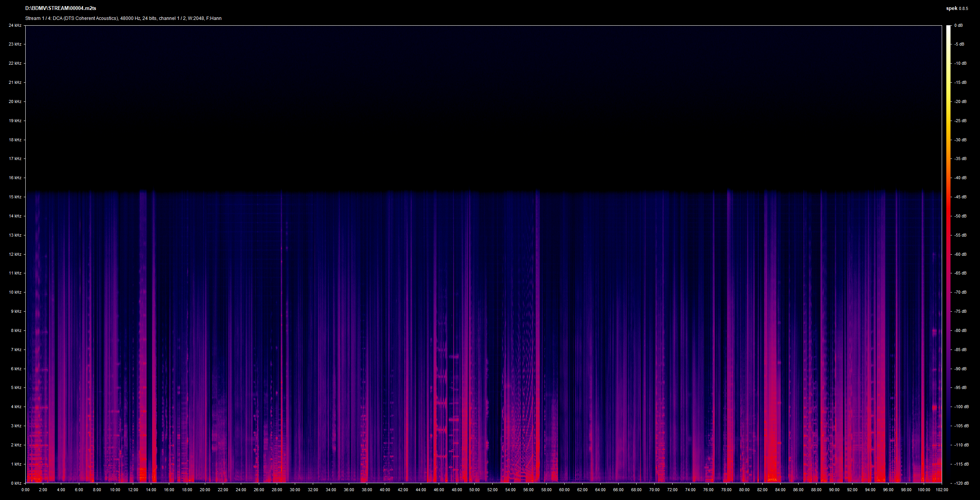Click the 102:00 time axis marker
This screenshot has height=500, width=980.
point(942,490)
